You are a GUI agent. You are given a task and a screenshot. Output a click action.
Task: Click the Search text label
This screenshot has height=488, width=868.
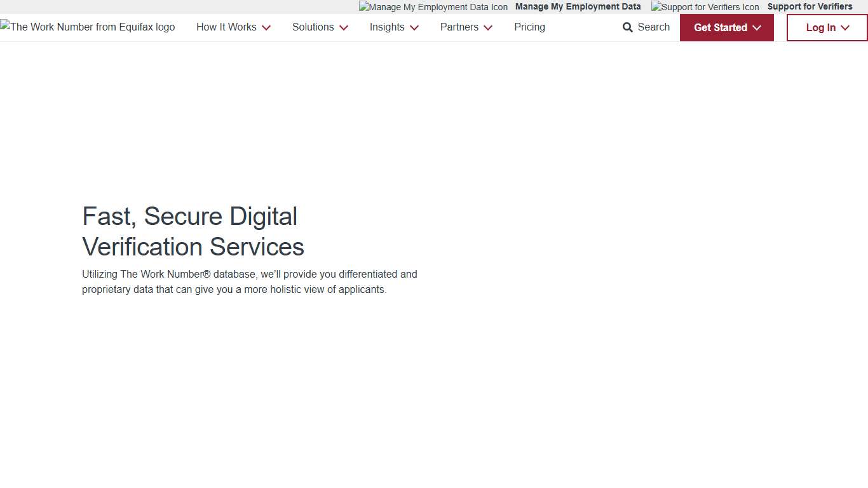tap(653, 27)
